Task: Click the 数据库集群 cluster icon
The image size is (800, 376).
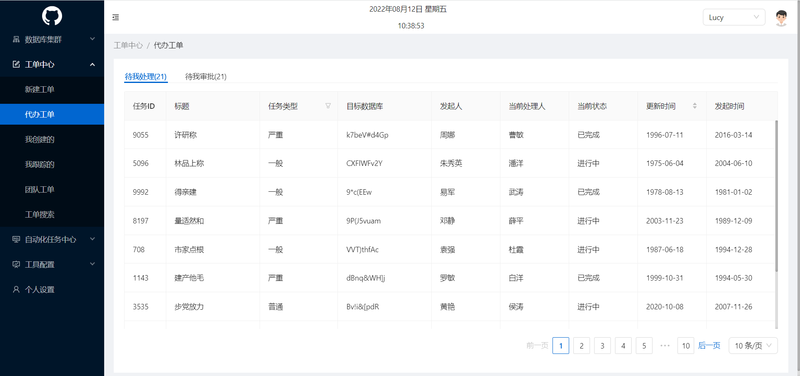Action: click(16, 39)
